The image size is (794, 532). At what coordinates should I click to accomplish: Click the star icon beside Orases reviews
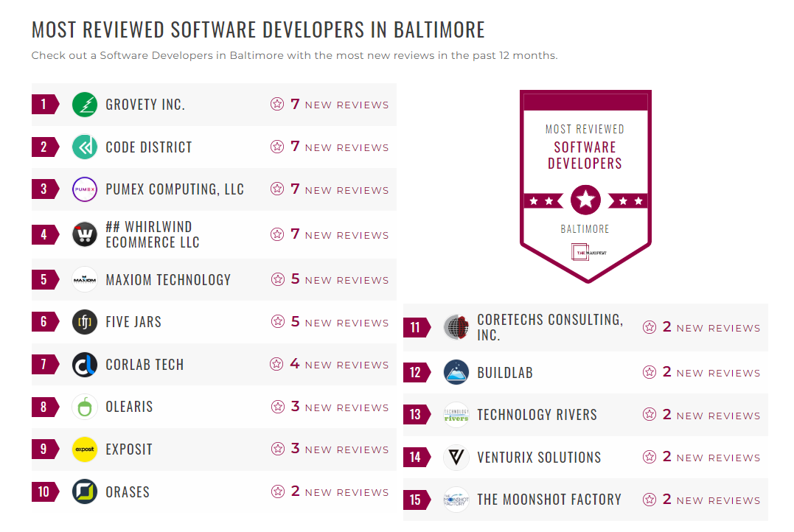(278, 492)
